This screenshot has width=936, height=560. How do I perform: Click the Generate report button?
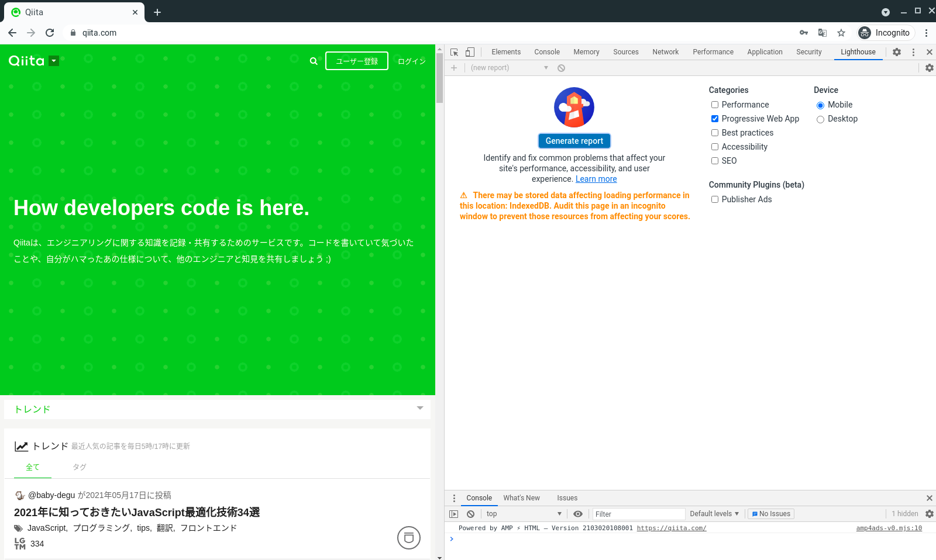click(x=574, y=141)
